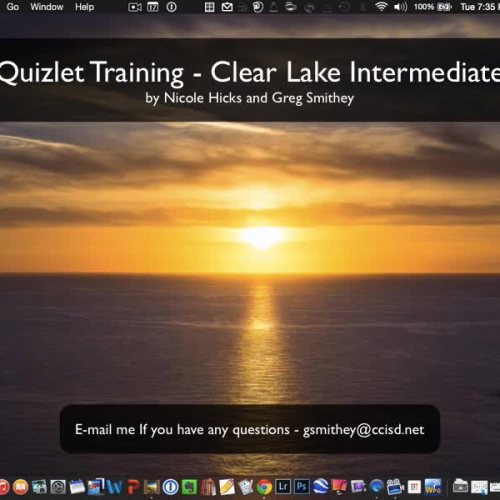This screenshot has width=500, height=500.
Task: Launch Photoshop from the Dock
Action: pyautogui.click(x=302, y=487)
